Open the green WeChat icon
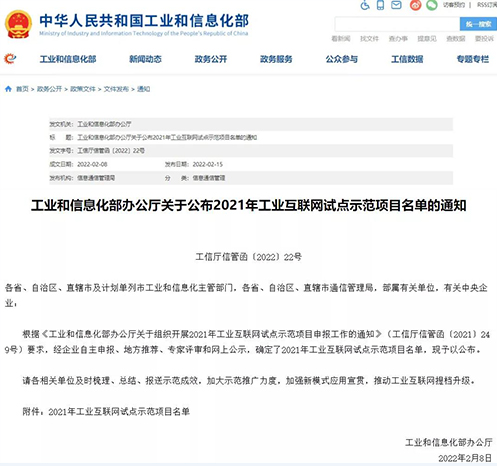 [432, 5]
